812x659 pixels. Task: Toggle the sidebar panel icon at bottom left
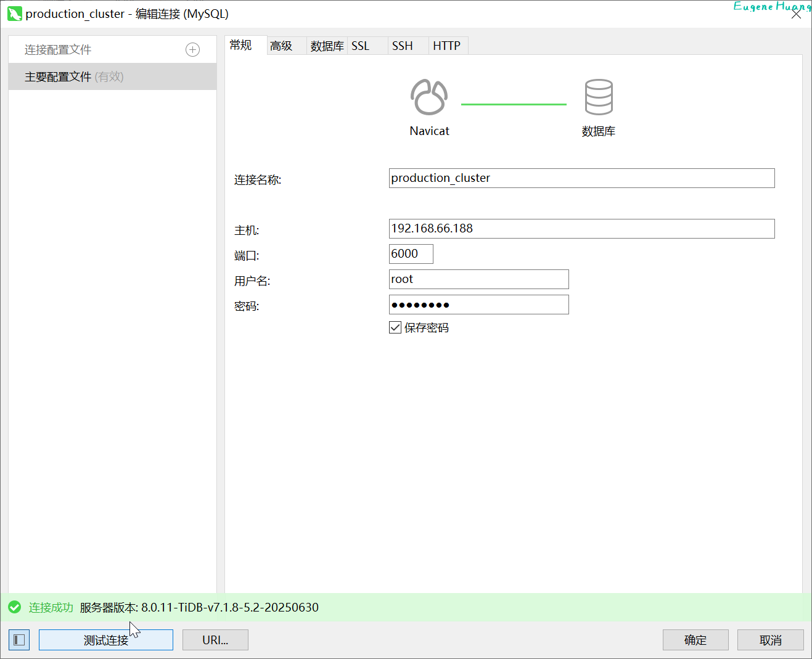pos(19,640)
